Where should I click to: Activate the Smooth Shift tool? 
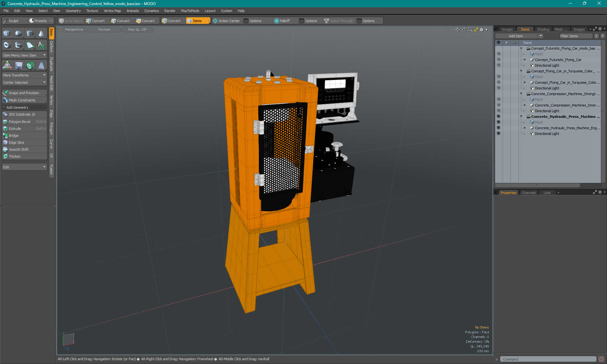click(24, 149)
